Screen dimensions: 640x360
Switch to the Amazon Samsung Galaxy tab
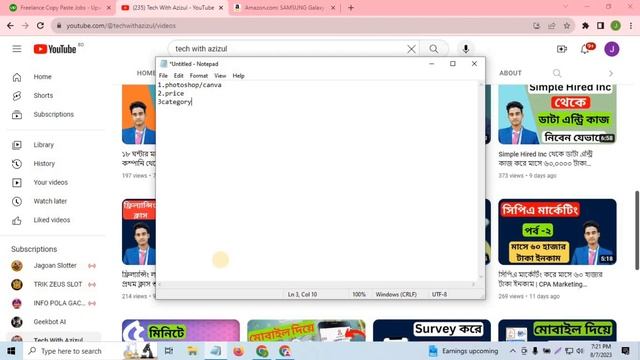[284, 8]
